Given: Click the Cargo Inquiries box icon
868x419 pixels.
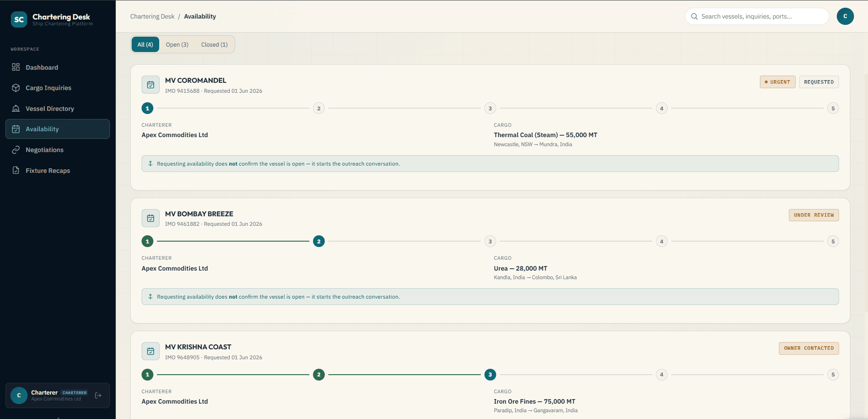Looking at the screenshot, I should pos(16,88).
